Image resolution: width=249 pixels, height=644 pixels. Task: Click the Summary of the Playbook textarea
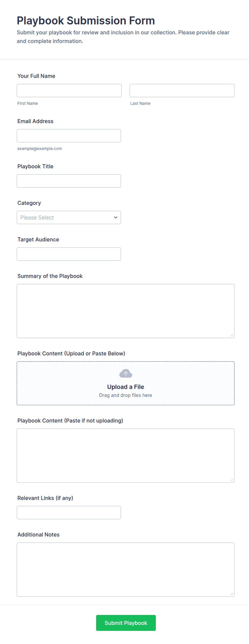[126, 311]
